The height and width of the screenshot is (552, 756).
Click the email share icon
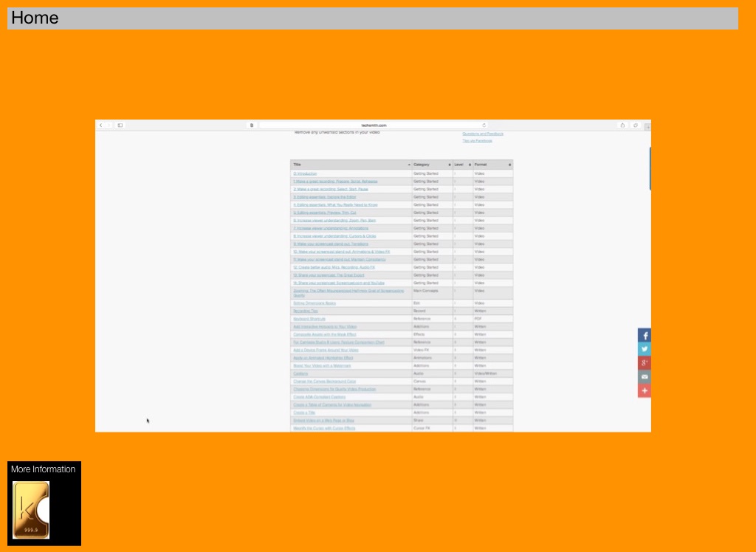644,376
